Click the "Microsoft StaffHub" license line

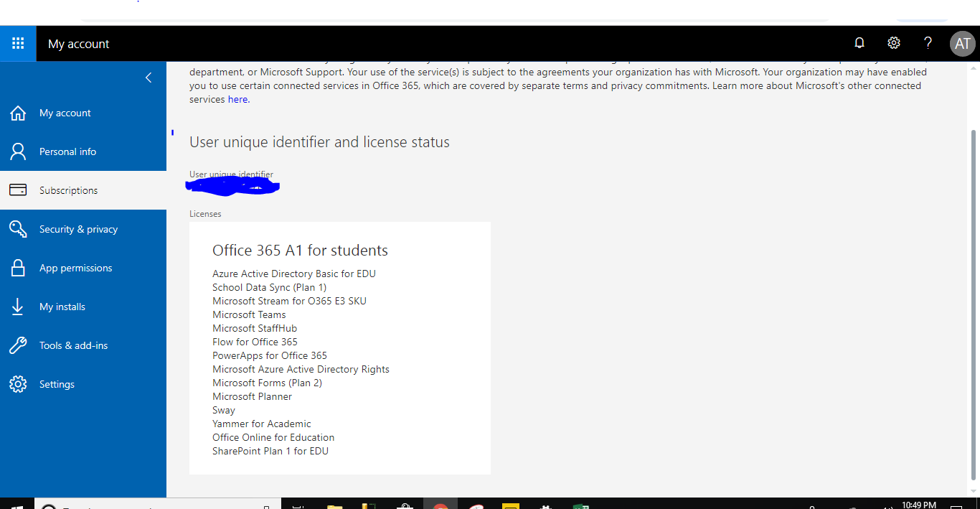coord(255,328)
